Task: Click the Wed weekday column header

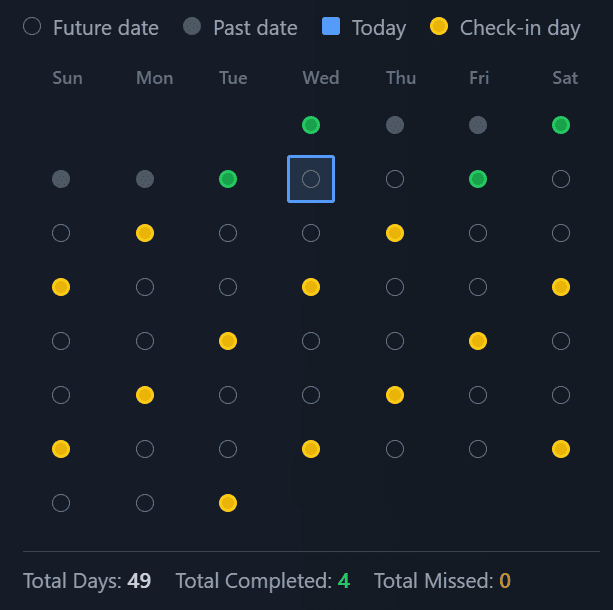Action: coord(320,78)
